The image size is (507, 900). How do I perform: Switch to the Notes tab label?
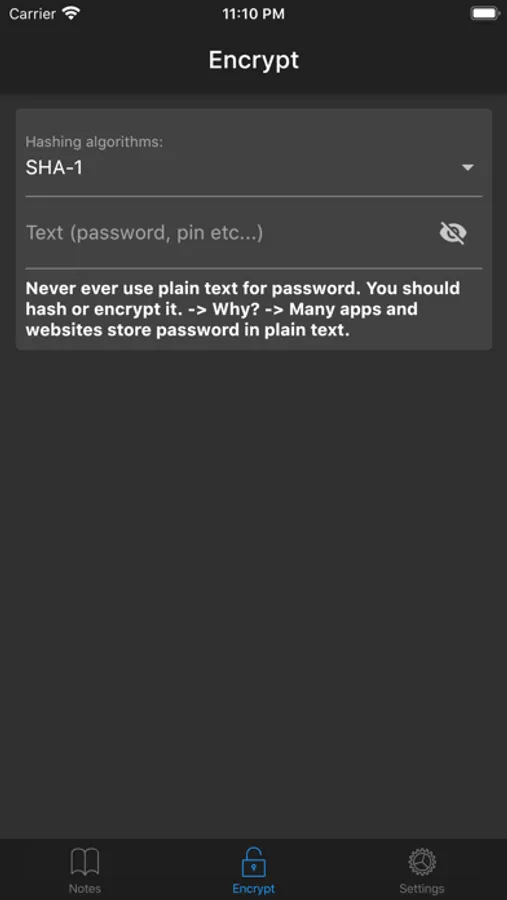click(85, 889)
